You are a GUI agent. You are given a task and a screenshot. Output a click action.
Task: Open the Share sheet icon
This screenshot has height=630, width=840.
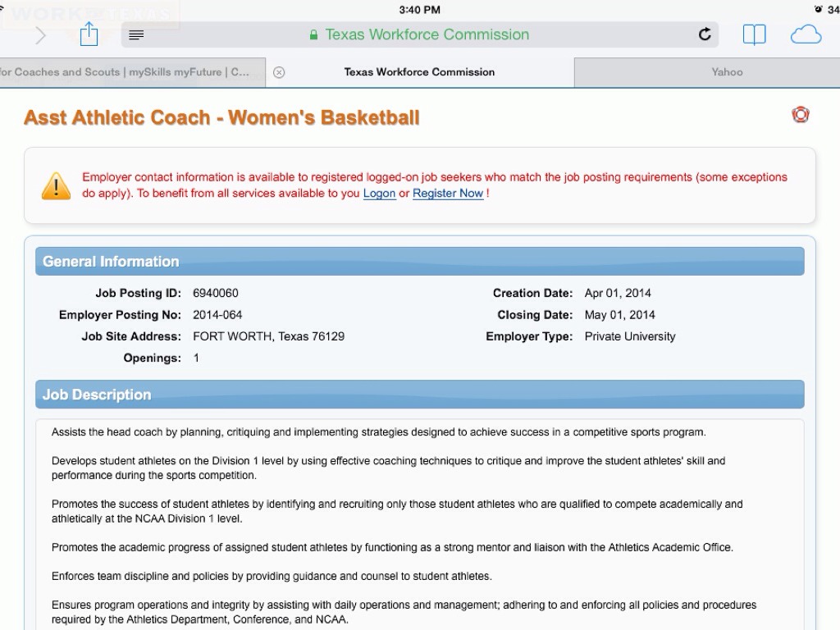tap(89, 34)
